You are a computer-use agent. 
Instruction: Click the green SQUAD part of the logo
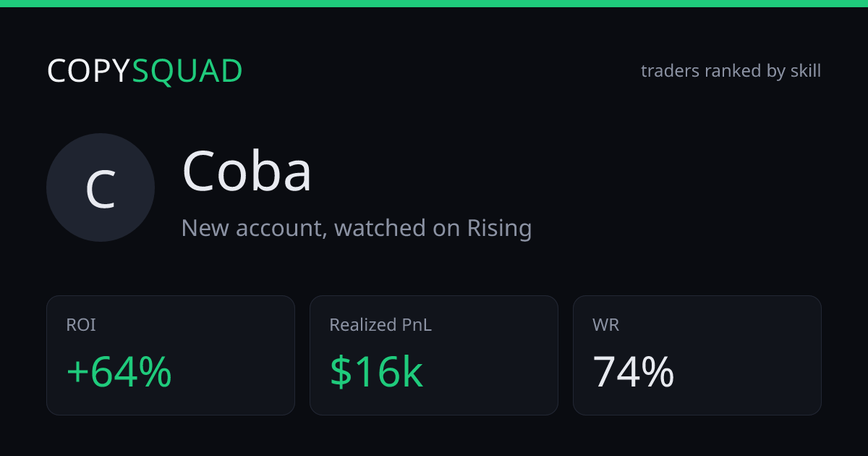pos(187,71)
